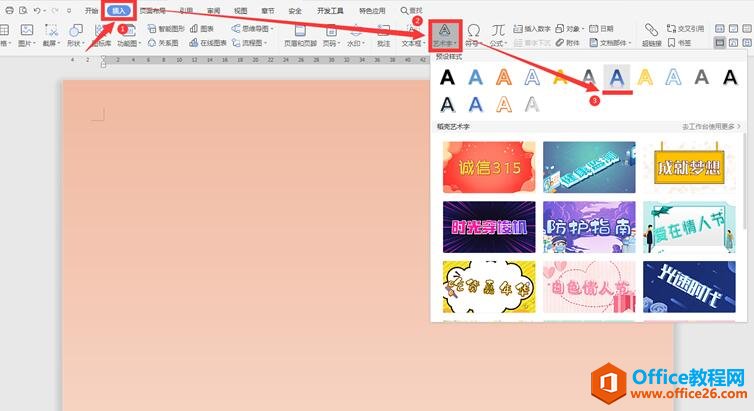Open the 对象 object dropdown
The width and height of the screenshot is (754, 411).
[x=569, y=29]
